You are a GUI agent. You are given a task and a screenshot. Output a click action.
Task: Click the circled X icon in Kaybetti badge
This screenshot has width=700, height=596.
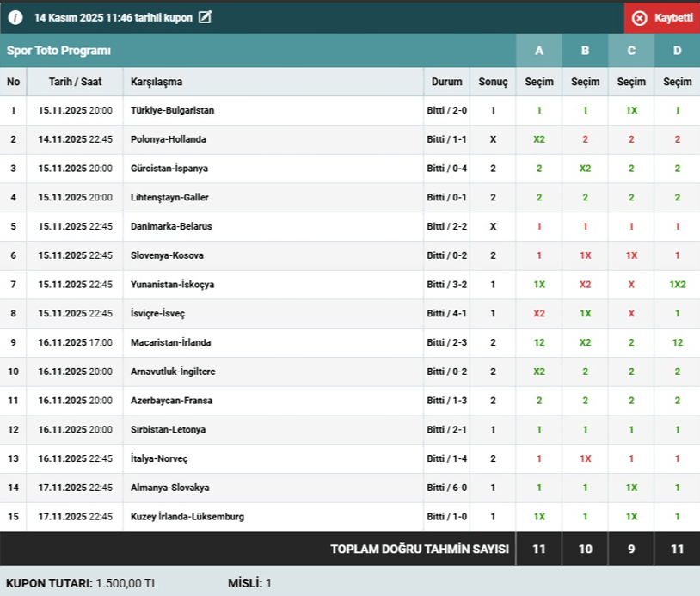pyautogui.click(x=639, y=18)
